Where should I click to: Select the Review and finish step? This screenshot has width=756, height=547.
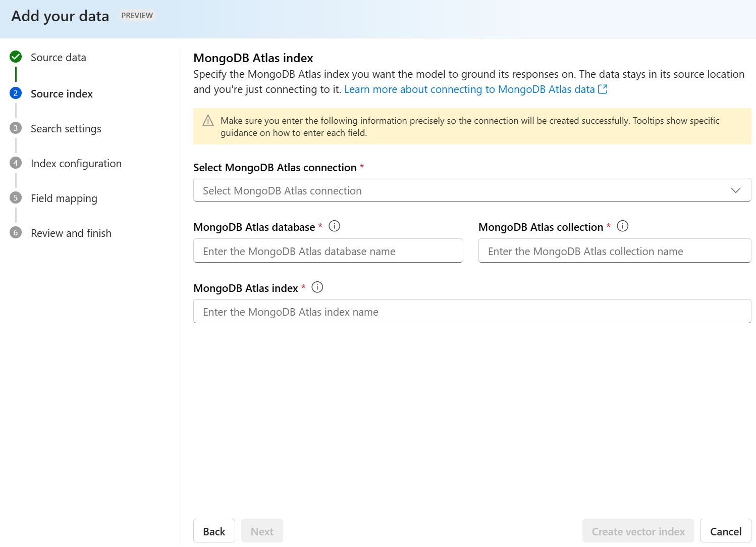[x=71, y=233]
